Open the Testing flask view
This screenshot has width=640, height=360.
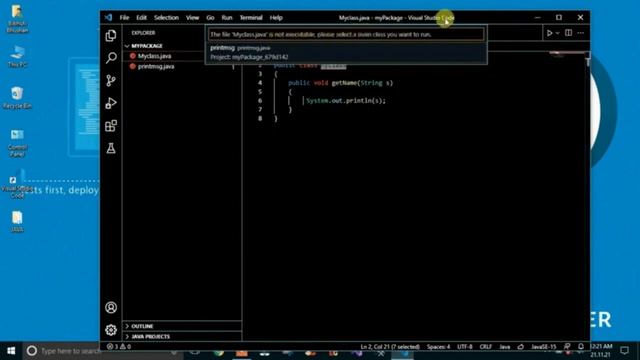point(111,148)
